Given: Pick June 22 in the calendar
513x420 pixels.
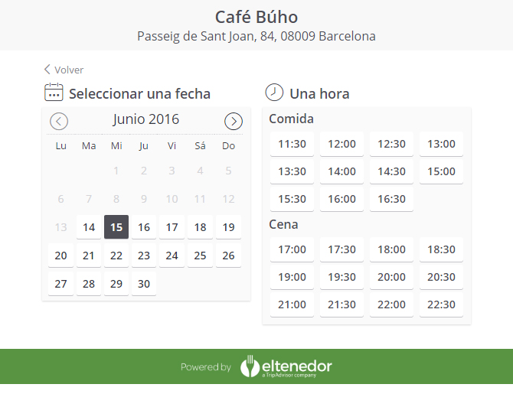Looking at the screenshot, I should (116, 256).
